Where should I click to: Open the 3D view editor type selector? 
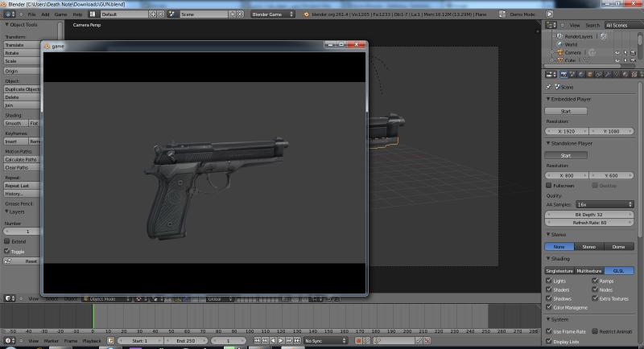(10, 298)
